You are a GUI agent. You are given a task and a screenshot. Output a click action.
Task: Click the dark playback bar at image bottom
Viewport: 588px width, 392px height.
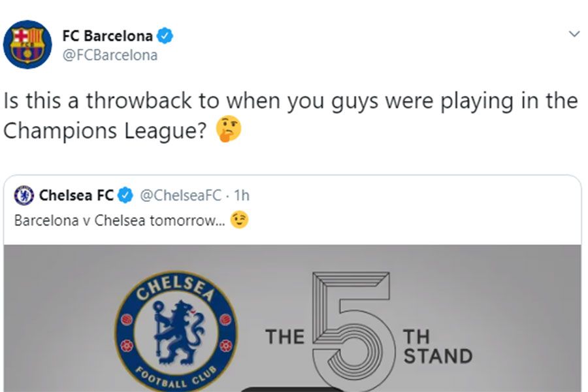(291, 389)
